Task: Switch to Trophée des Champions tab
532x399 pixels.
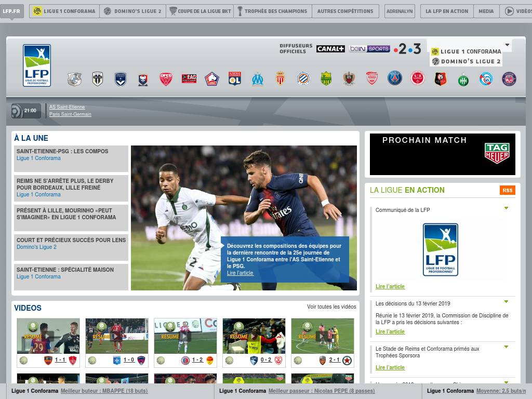Action: [x=272, y=11]
